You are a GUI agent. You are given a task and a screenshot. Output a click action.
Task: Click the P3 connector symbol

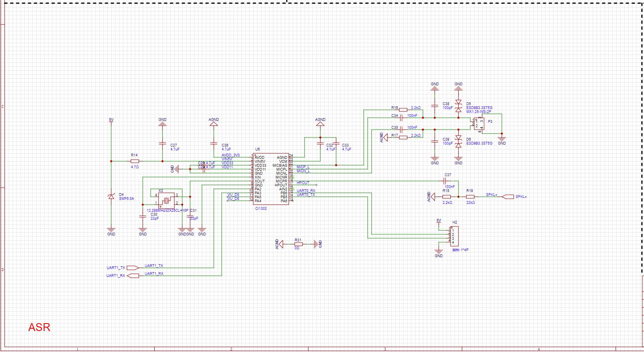click(x=480, y=124)
